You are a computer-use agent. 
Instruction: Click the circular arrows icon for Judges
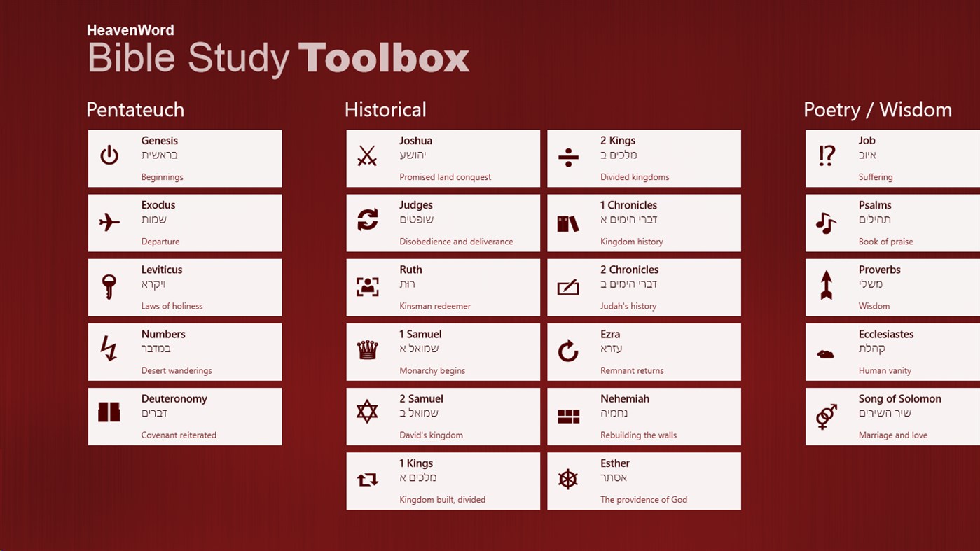click(x=367, y=219)
